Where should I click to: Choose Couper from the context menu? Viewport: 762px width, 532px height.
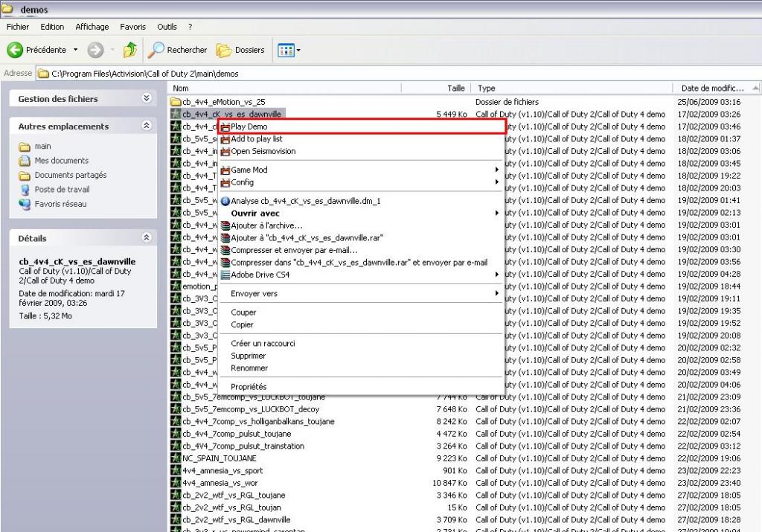(361, 313)
